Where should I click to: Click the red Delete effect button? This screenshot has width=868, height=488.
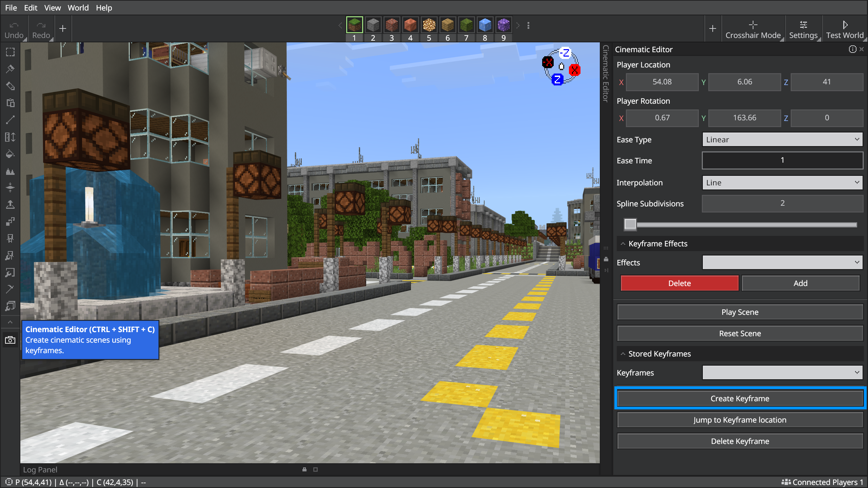pyautogui.click(x=679, y=283)
